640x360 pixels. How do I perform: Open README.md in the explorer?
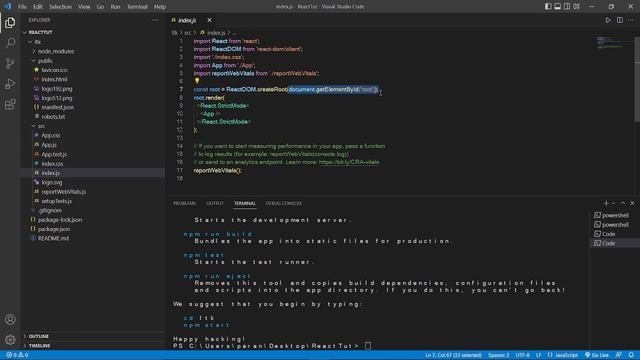coord(93,238)
